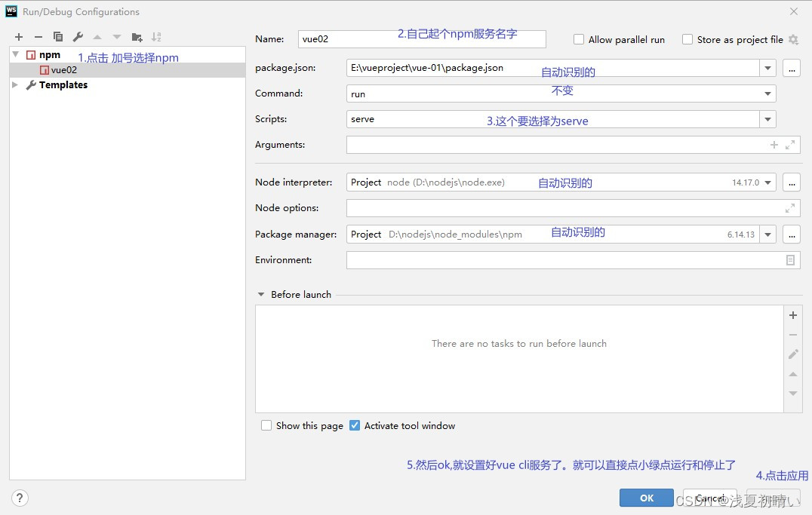Remove the selected configuration with the minus icon
Viewport: 812px width, 515px height.
[38, 37]
